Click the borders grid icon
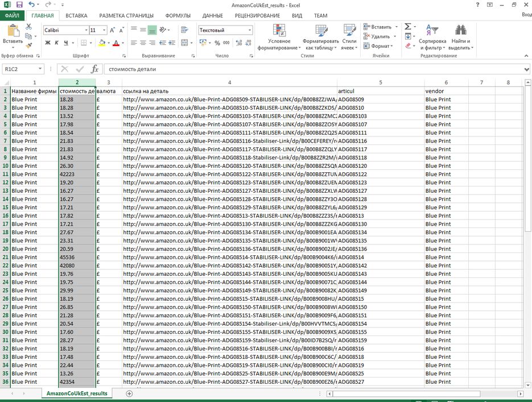 [84, 43]
